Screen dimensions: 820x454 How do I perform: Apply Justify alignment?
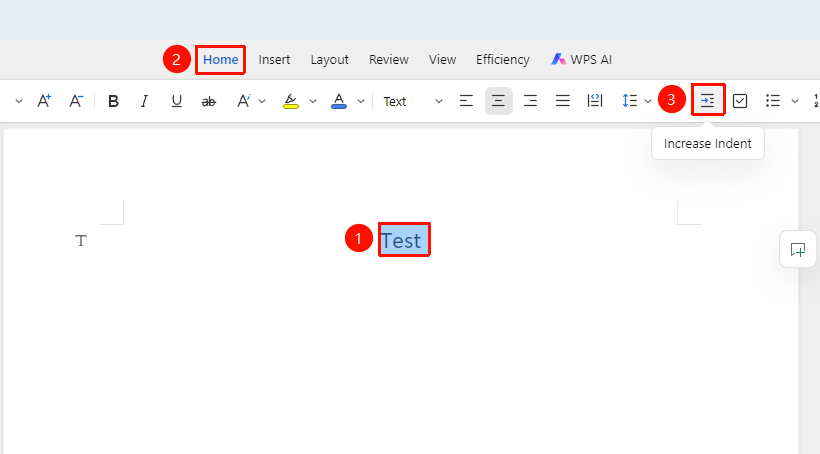point(563,100)
